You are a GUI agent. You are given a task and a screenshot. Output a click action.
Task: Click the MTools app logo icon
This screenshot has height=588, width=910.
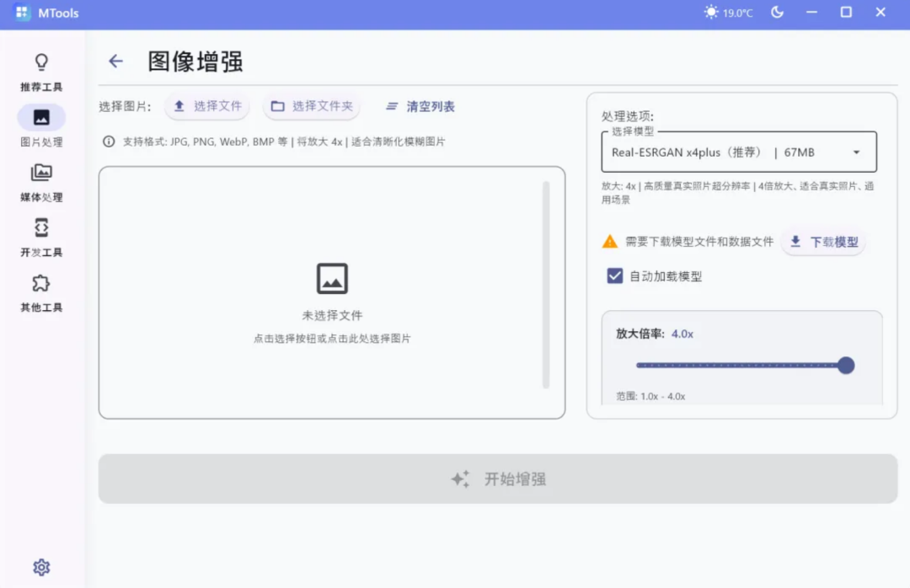click(22, 13)
